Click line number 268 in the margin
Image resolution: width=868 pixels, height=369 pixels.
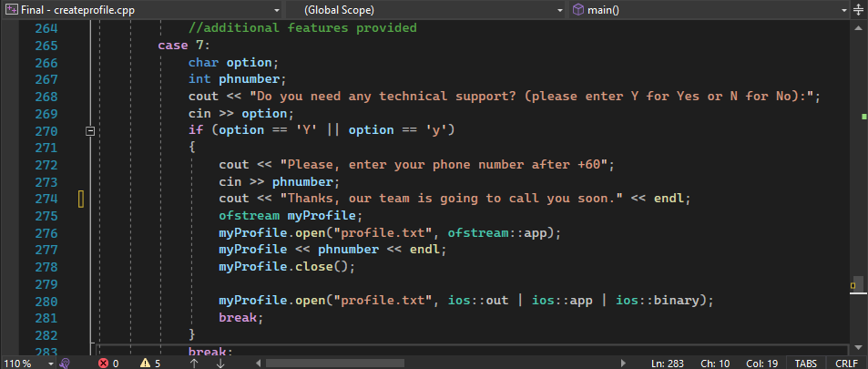click(x=46, y=97)
